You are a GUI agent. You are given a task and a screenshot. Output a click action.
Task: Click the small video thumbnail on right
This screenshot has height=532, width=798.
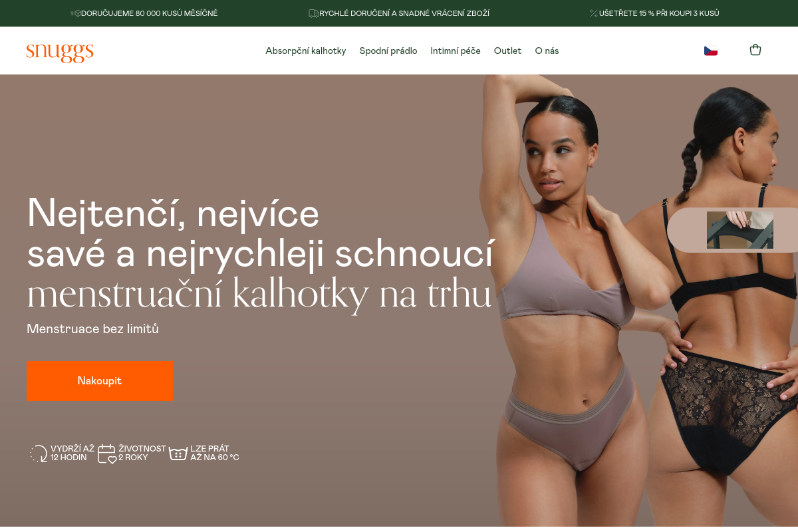(740, 230)
